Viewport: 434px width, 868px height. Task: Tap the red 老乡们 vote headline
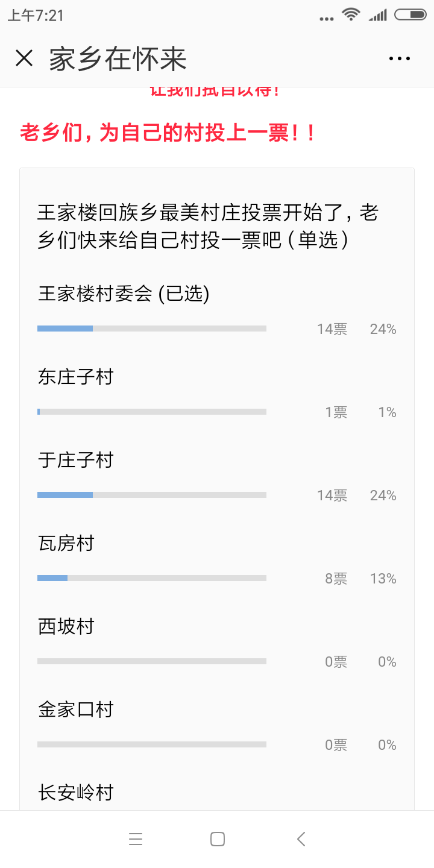pos(168,133)
